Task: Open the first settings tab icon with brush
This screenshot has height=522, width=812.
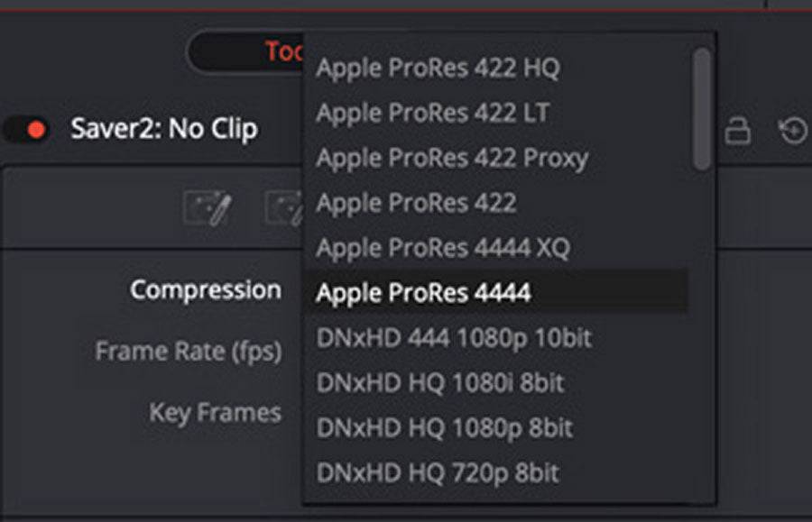Action: pos(208,208)
